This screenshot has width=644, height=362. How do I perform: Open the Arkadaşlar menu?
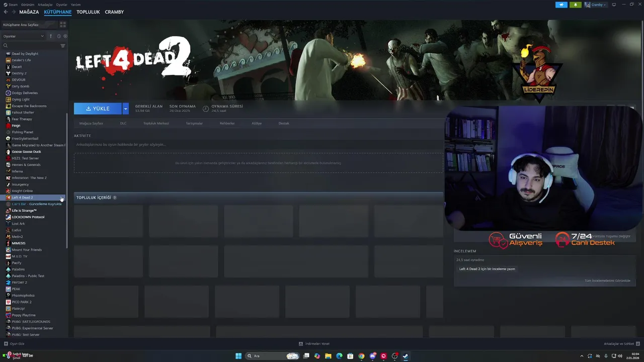(x=45, y=5)
